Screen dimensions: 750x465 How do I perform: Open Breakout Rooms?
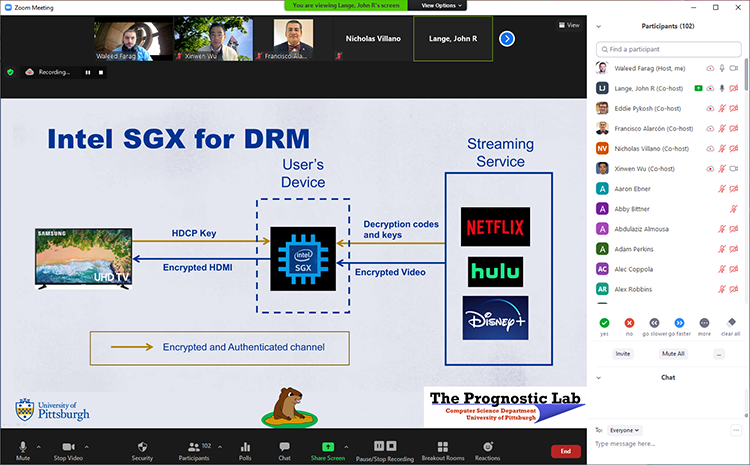[443, 451]
